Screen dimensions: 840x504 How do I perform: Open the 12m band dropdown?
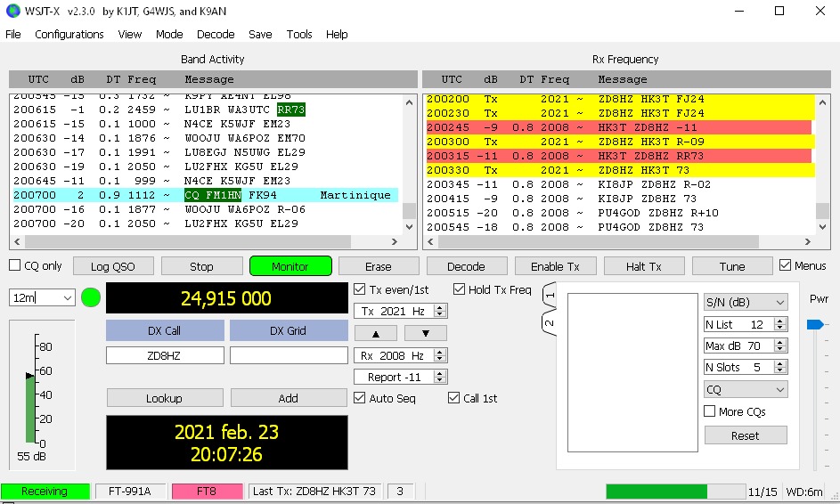point(42,298)
